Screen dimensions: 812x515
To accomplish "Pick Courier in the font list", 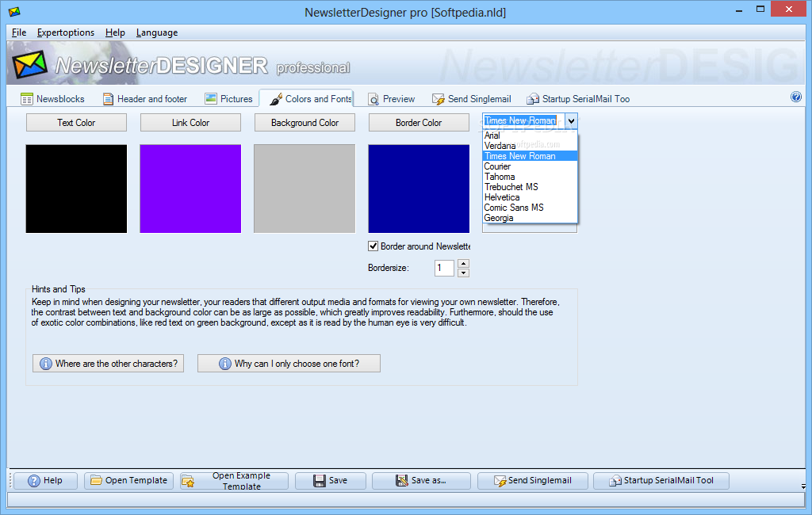I will pyautogui.click(x=530, y=166).
